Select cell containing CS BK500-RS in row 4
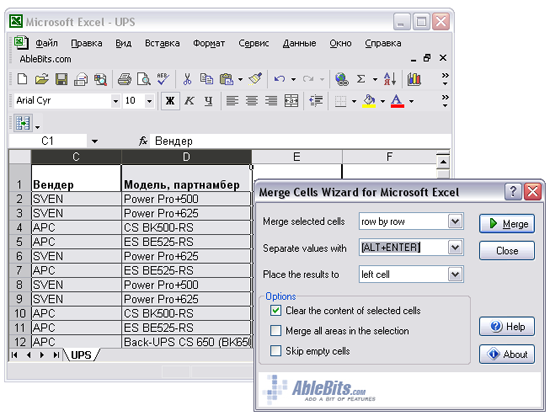Viewport: 550px width, 416px height. point(186,228)
